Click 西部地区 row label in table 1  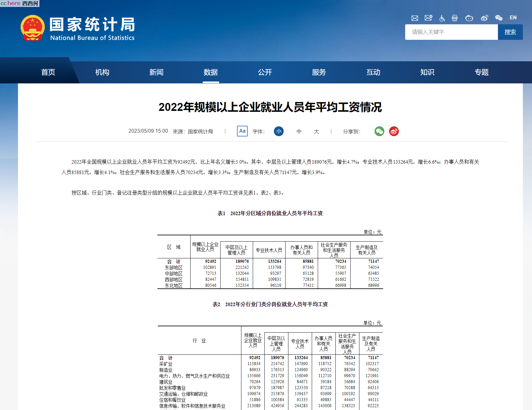point(174,280)
